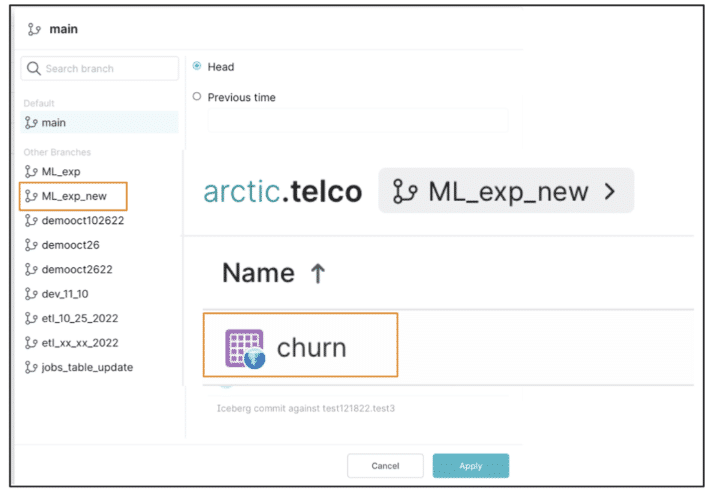The height and width of the screenshot is (500, 708).
Task: Open the previous time input box
Action: click(358, 120)
